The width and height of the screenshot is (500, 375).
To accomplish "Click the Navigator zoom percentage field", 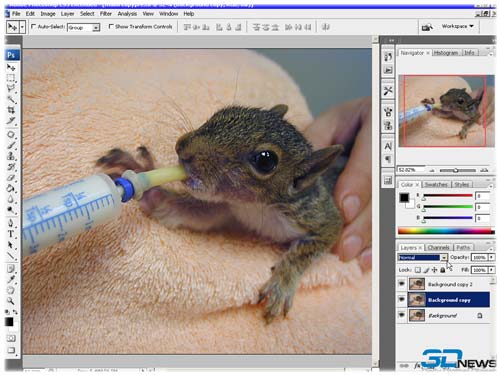I will 410,170.
